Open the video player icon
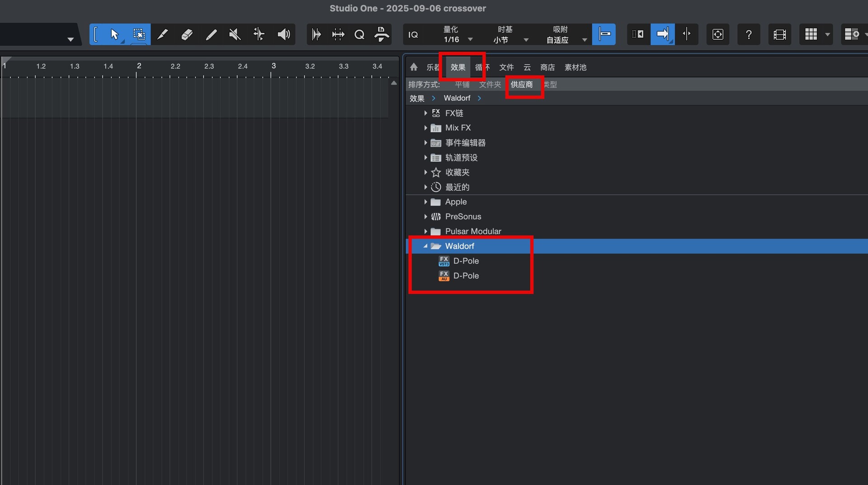 [x=780, y=34]
